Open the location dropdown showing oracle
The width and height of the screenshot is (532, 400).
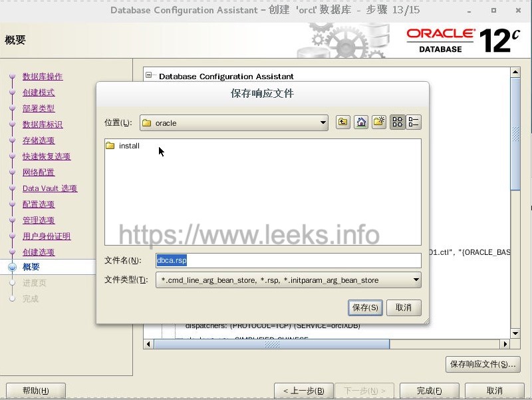[x=234, y=123]
